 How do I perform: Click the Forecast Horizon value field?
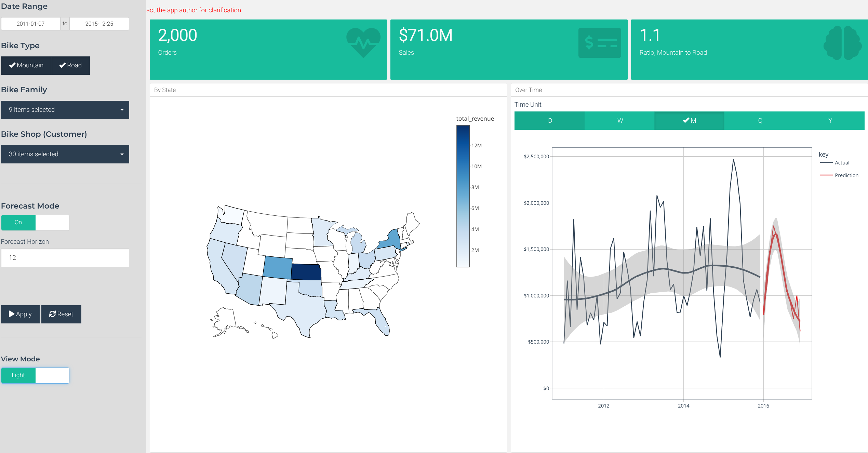pyautogui.click(x=65, y=257)
